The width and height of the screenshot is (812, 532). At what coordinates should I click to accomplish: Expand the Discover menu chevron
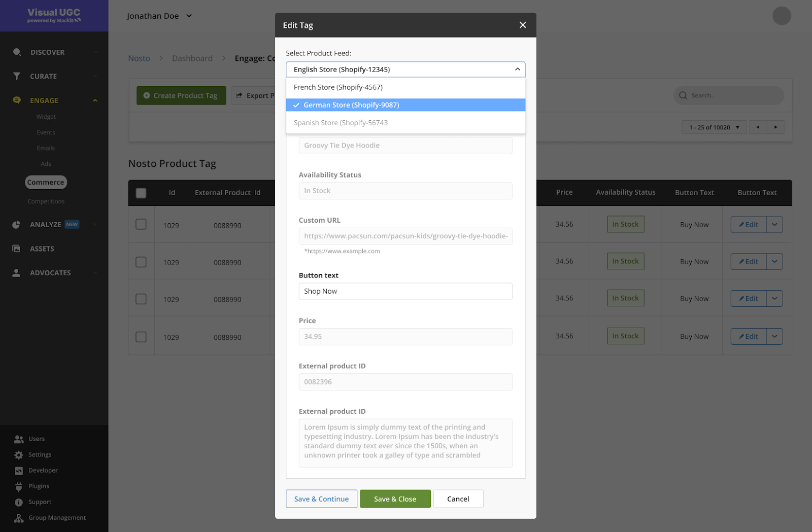pyautogui.click(x=95, y=52)
